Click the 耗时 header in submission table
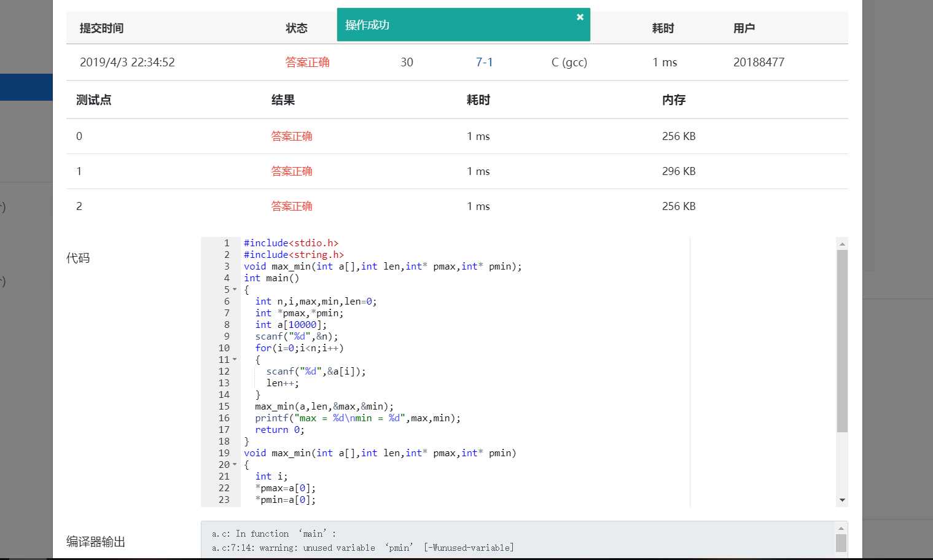933x560 pixels. point(663,28)
